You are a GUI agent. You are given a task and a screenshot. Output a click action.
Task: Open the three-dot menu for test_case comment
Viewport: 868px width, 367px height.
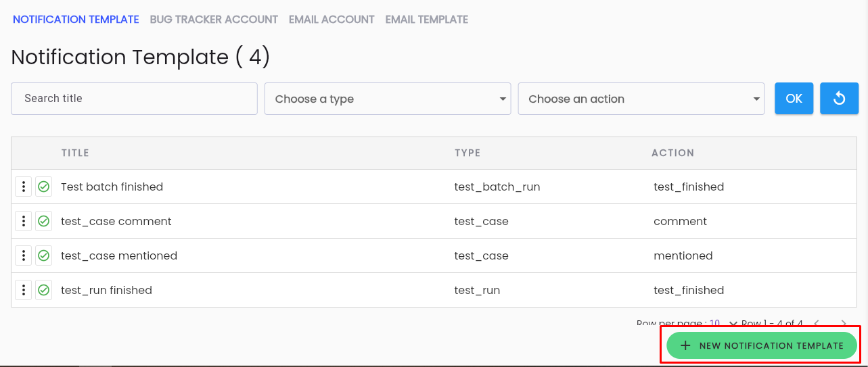pyautogui.click(x=24, y=221)
